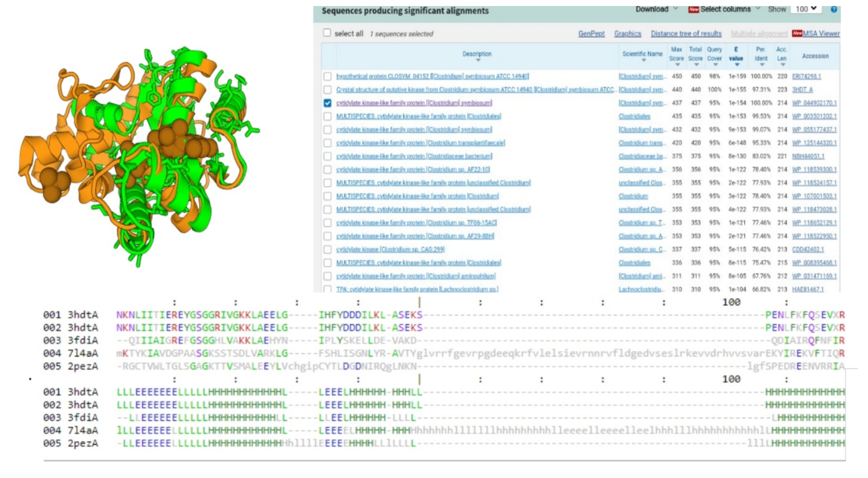This screenshot has width=868, height=478.
Task: Check the select all checkbox
Action: [327, 33]
